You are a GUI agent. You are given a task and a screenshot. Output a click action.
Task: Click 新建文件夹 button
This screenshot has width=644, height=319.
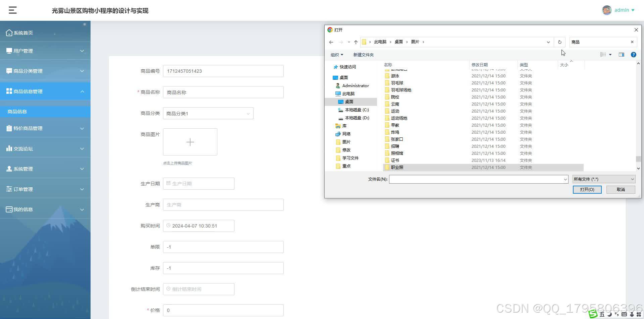(x=363, y=55)
